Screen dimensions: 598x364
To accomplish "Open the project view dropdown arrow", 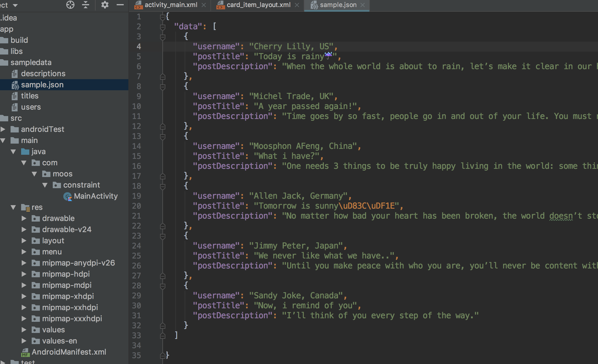I will pyautogui.click(x=15, y=5).
